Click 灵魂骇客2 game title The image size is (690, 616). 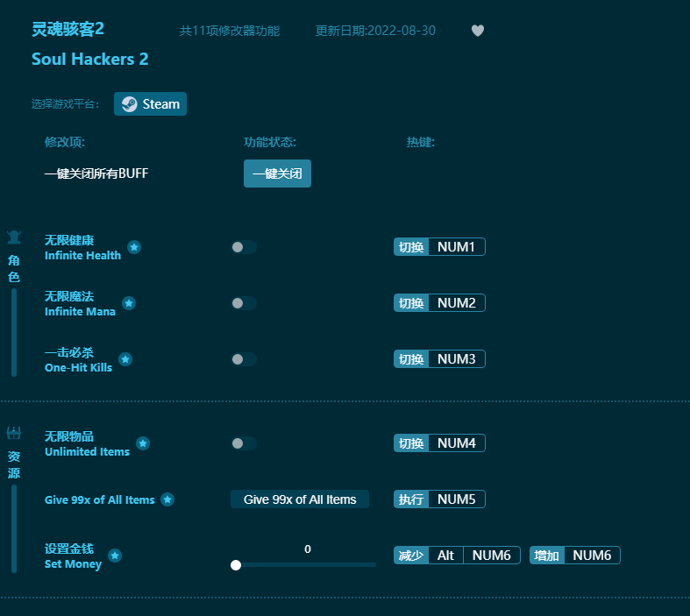68,29
